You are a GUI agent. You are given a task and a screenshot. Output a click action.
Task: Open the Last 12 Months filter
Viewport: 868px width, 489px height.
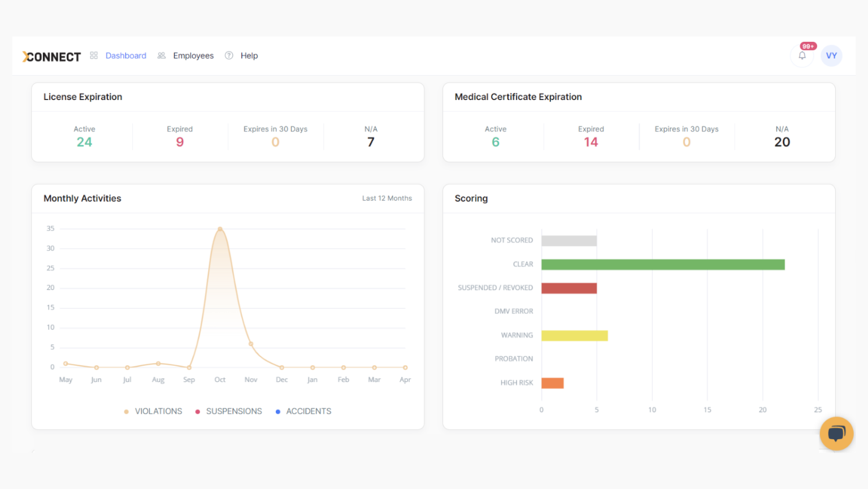point(387,198)
